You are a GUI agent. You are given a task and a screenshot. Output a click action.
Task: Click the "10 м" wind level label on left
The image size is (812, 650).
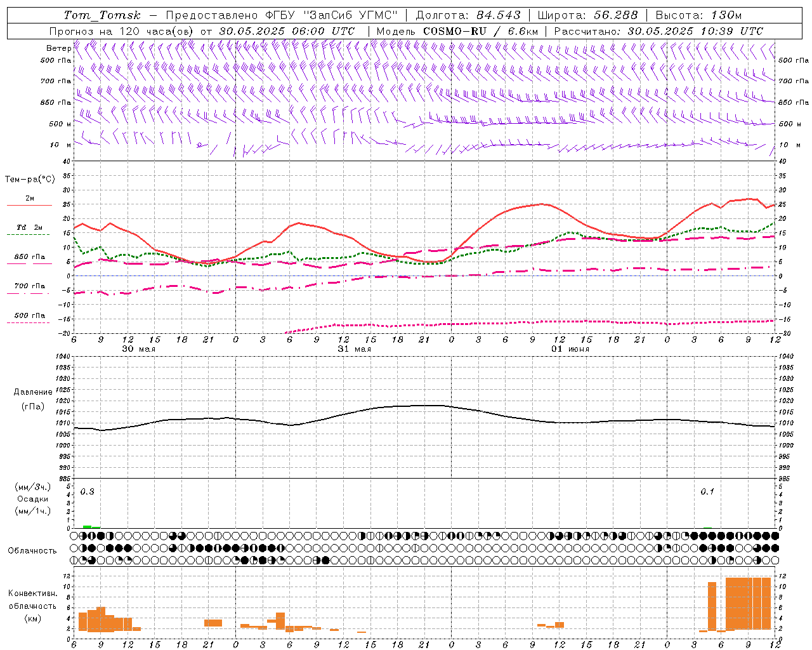point(61,145)
